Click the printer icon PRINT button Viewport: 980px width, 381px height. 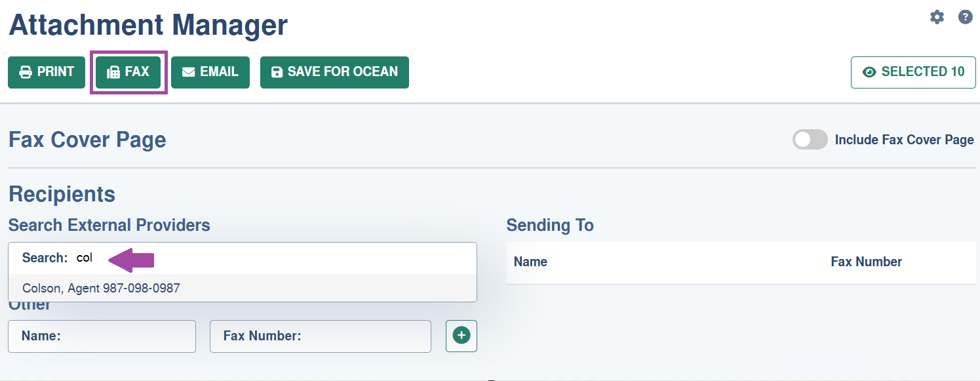coord(47,72)
